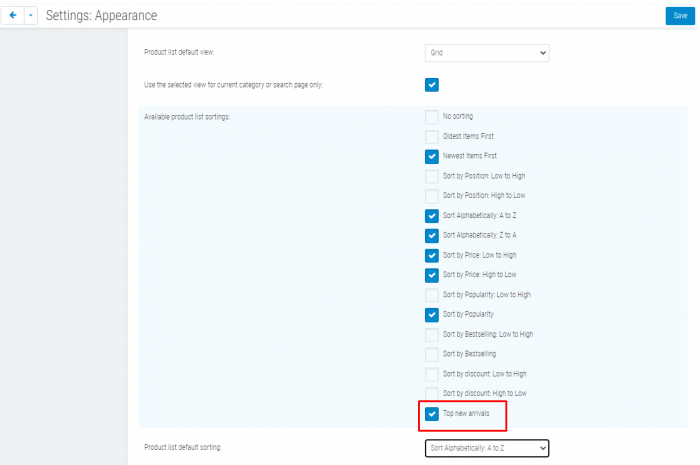Toggle use selected view for current category checkbox
The width and height of the screenshot is (700, 465).
432,85
